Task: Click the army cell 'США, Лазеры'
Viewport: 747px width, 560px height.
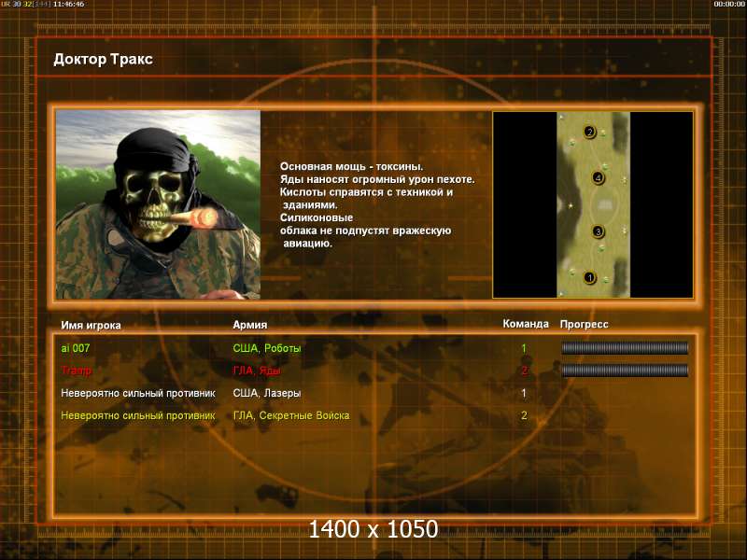Action: click(267, 393)
